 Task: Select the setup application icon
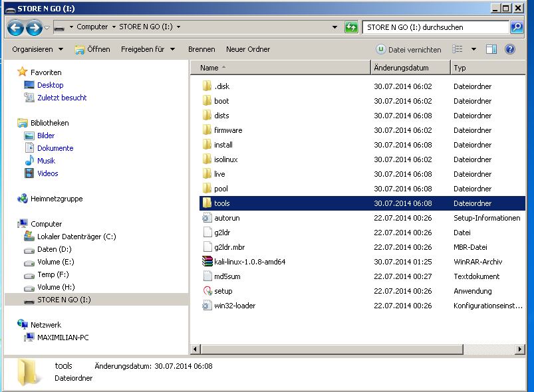click(x=207, y=291)
